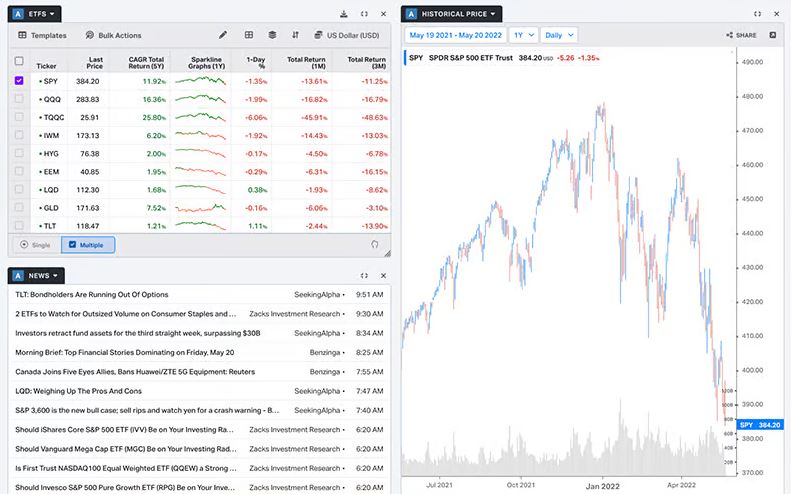The width and height of the screenshot is (791, 494).
Task: Click the EEM 3M return -16.15%
Action: pos(374,172)
